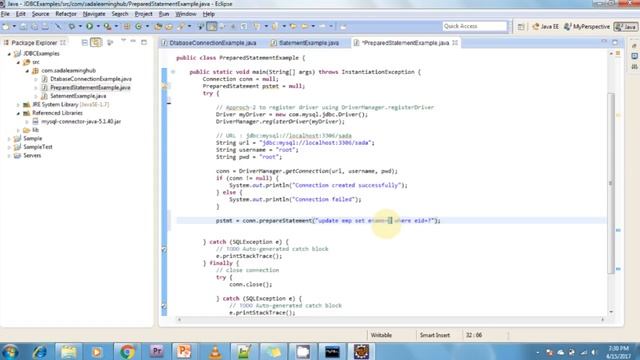Open the Run button dropdown arrow
Screen dimensions: 640x360
pos(98,26)
